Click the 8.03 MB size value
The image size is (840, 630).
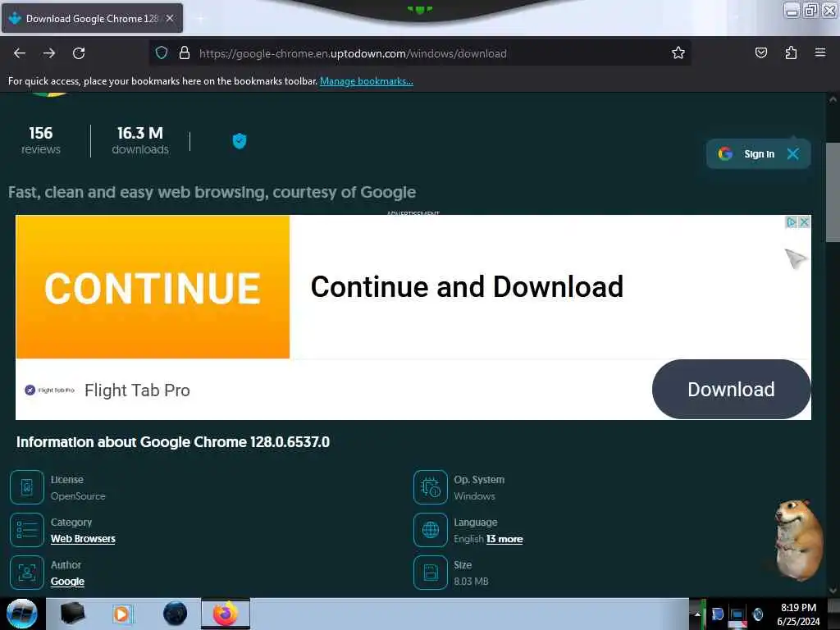471,582
